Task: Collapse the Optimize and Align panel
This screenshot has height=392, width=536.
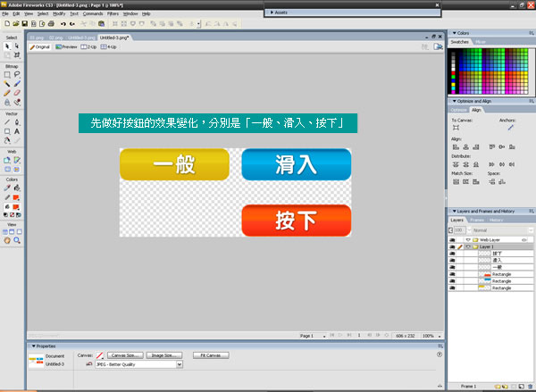Action: coord(455,101)
